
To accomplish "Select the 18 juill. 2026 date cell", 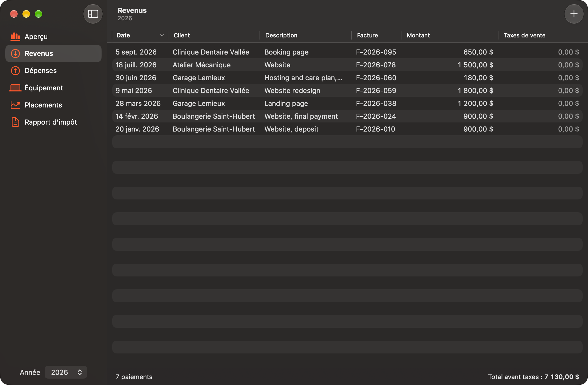I will (x=136, y=65).
